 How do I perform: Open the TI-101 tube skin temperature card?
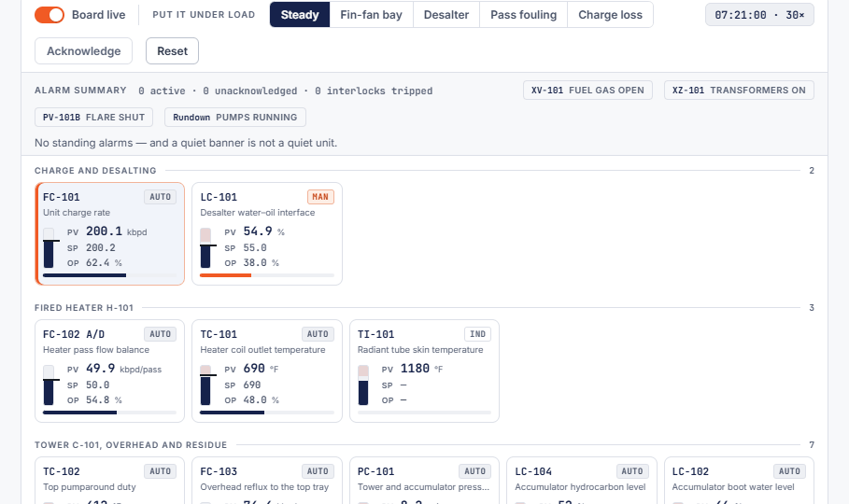(x=424, y=371)
